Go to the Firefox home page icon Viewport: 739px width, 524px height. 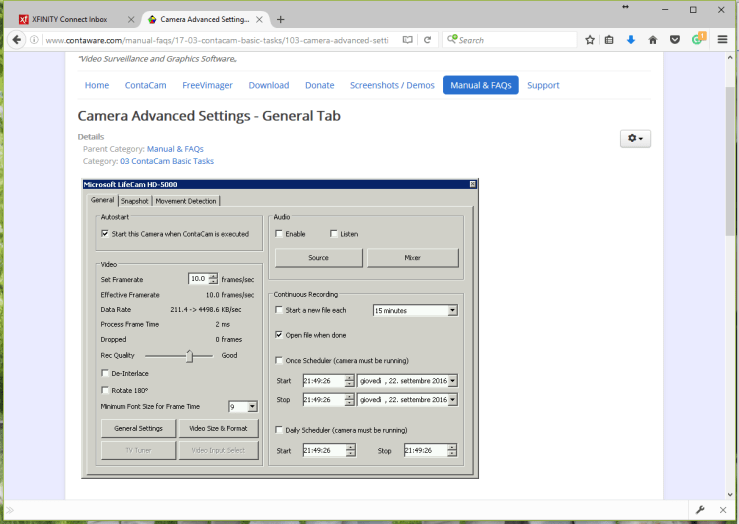click(x=653, y=40)
